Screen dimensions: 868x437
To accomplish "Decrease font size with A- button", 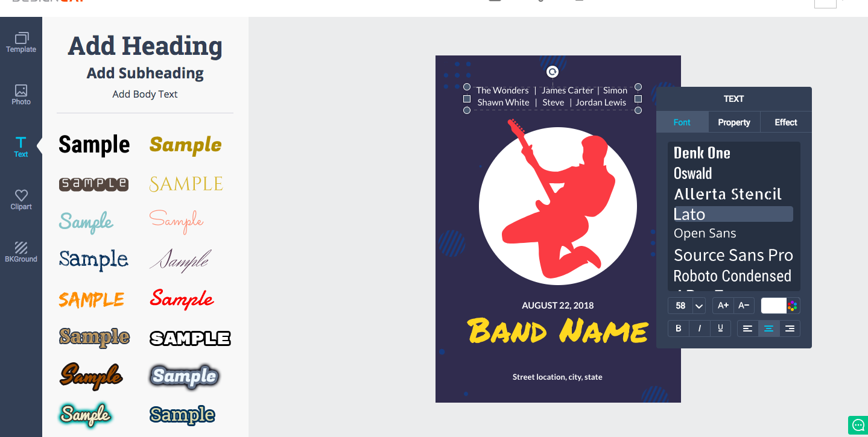I will click(744, 306).
